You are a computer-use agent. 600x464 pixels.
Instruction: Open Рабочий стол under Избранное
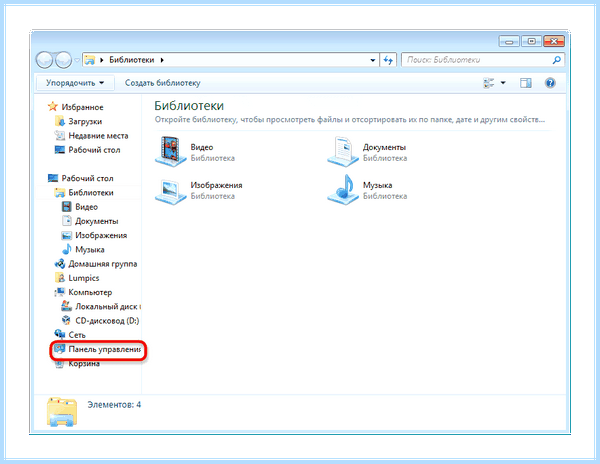[94, 150]
